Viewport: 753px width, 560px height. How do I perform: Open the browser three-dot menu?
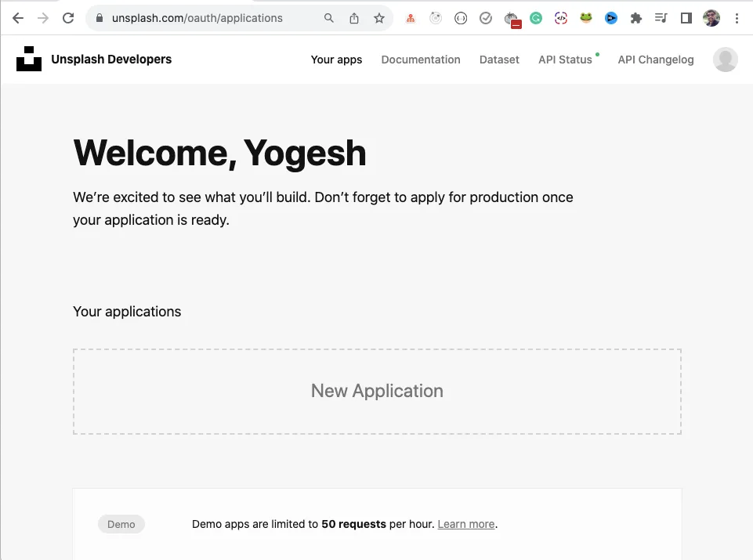[x=737, y=17]
